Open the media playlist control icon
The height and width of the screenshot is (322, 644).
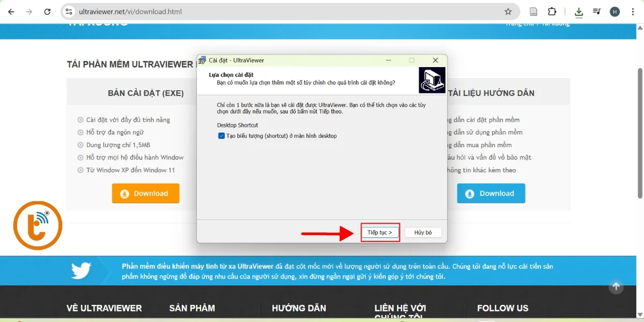pos(597,11)
